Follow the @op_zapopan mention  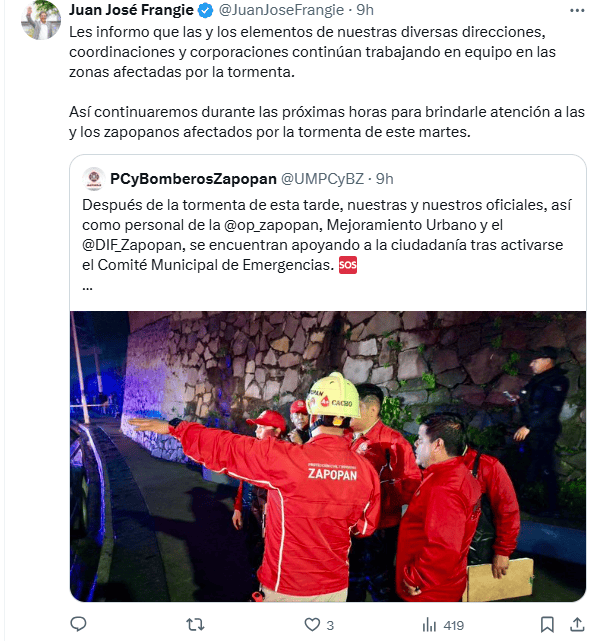tap(271, 225)
